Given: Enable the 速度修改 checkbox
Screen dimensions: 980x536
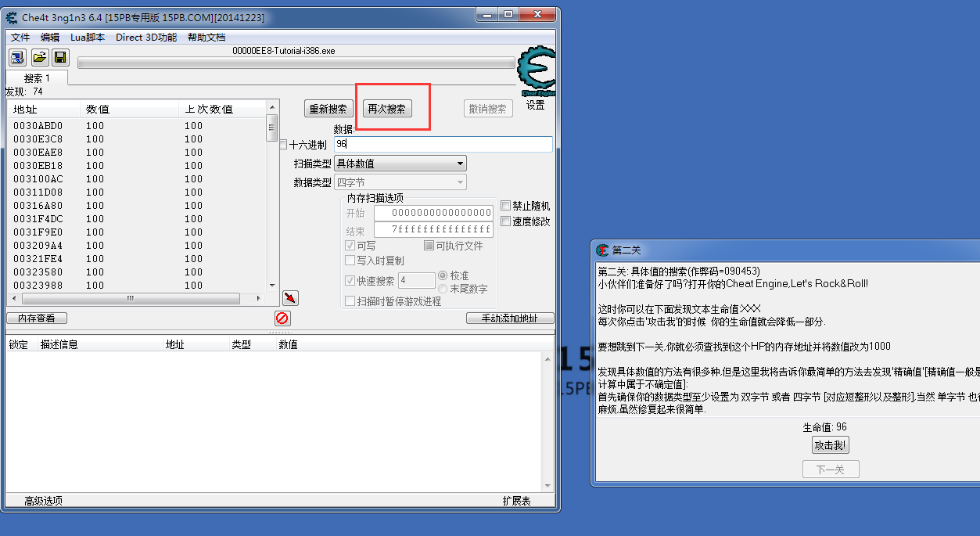Looking at the screenshot, I should (505, 221).
